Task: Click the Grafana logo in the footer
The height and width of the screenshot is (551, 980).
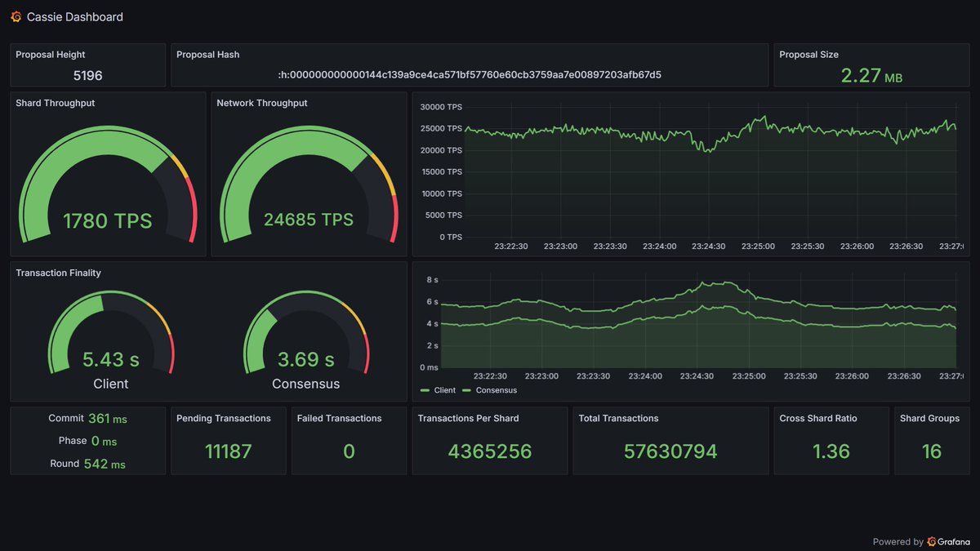Action: click(933, 541)
